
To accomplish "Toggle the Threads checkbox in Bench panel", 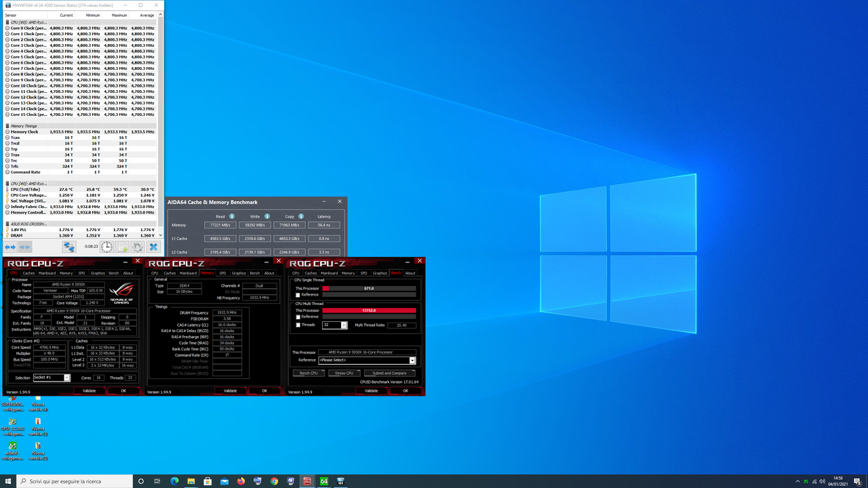I will coord(296,325).
